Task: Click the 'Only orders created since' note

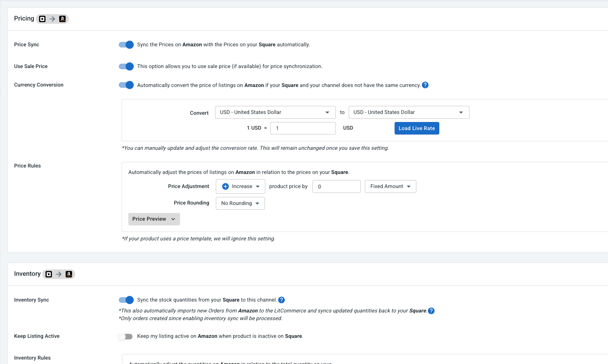Action: coord(201,318)
